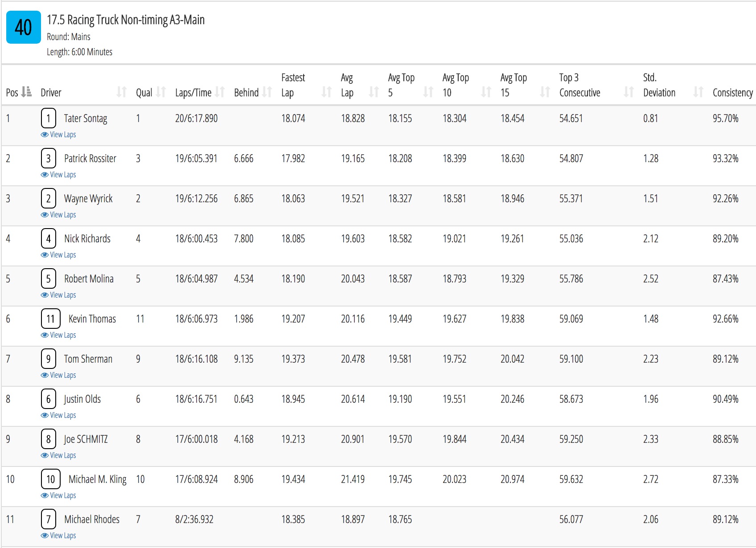Click eye icon under Justin Olds

(45, 415)
